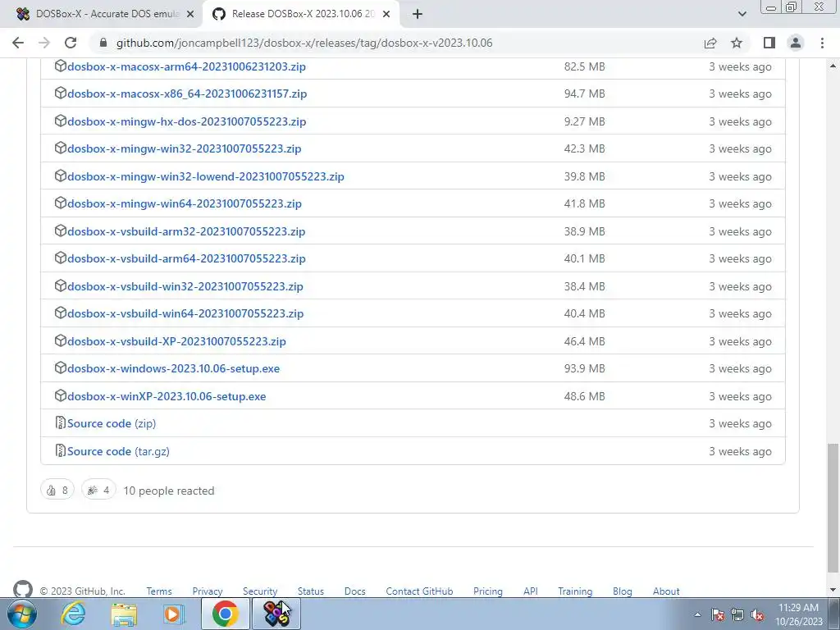
Task: Download dosbox-x-vsbuild-arm32 zip
Action: [186, 231]
